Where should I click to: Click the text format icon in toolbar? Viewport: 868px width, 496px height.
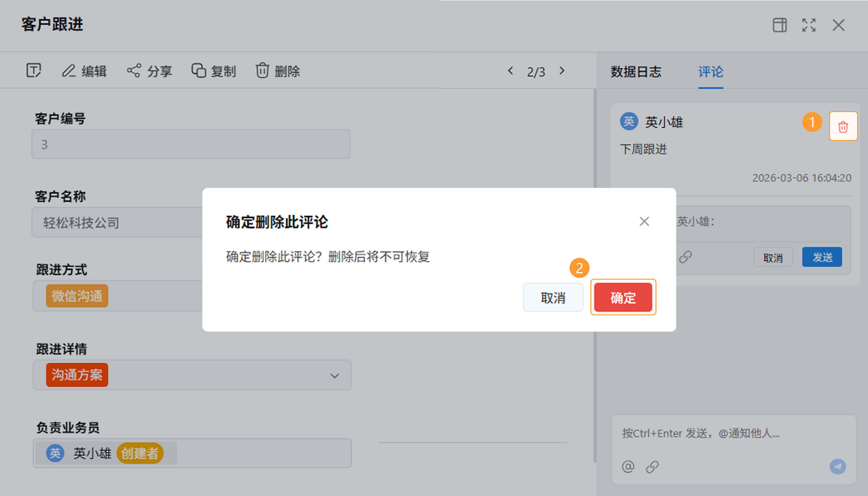(x=33, y=70)
